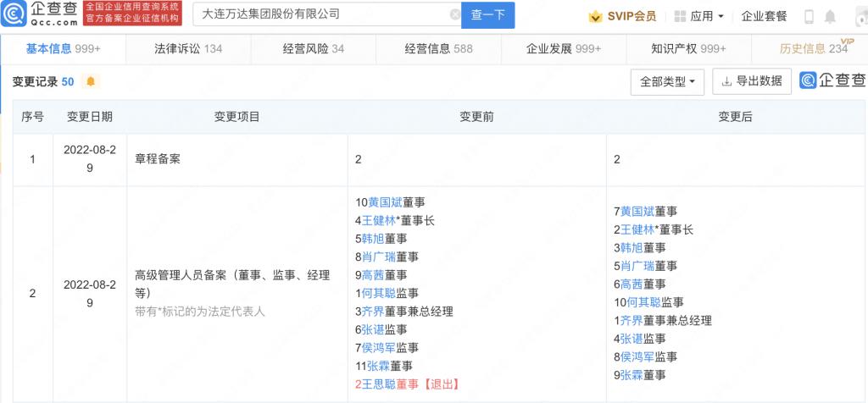Click the 变更后 column header
This screenshot has height=403, width=868.
(735, 117)
